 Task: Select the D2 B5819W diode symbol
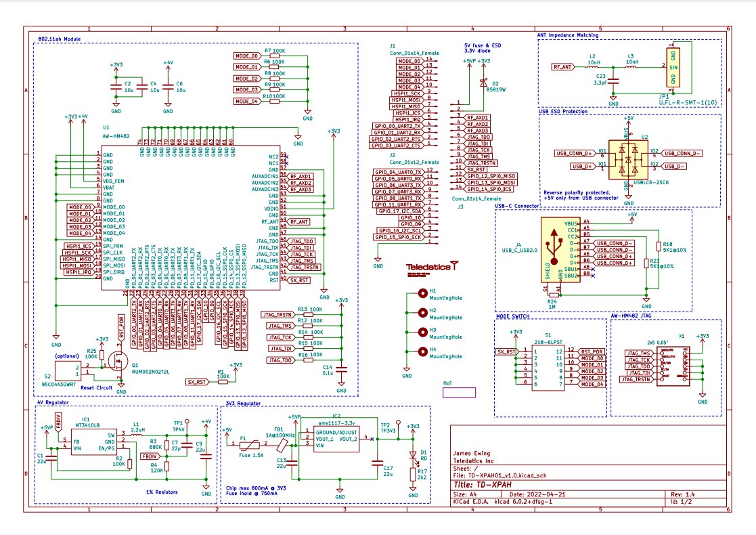484,83
